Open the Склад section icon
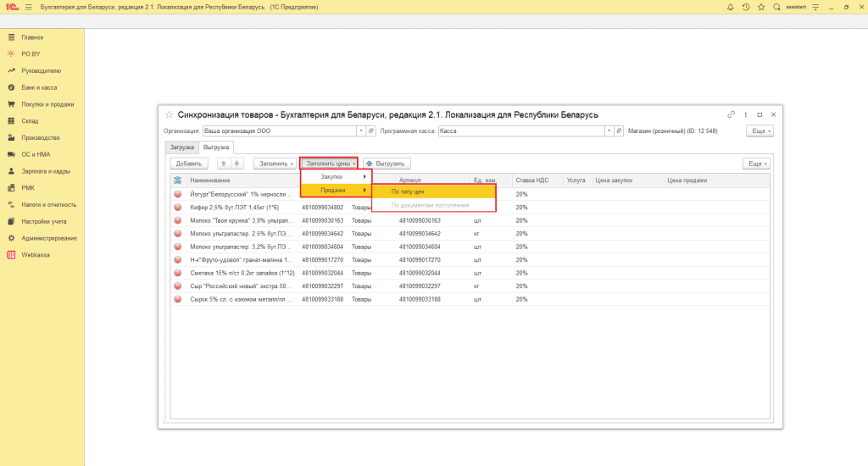This screenshot has height=466, width=868. [11, 120]
